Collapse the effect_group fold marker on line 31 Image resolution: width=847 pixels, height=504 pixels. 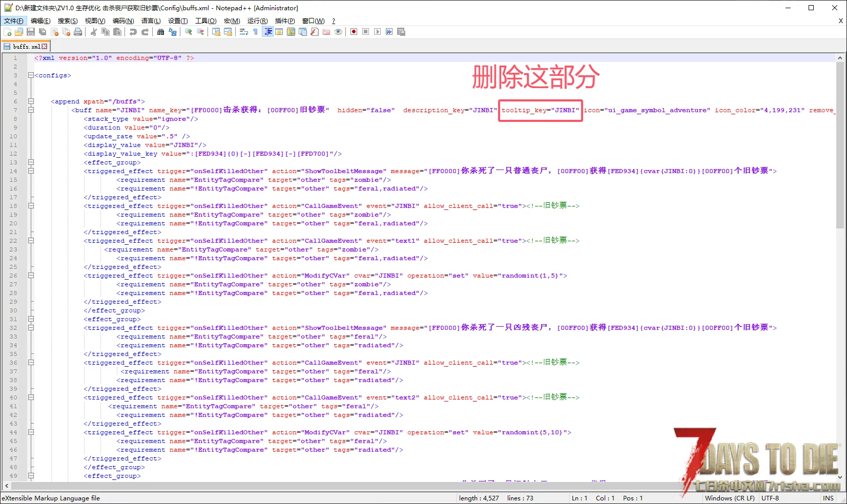31,319
